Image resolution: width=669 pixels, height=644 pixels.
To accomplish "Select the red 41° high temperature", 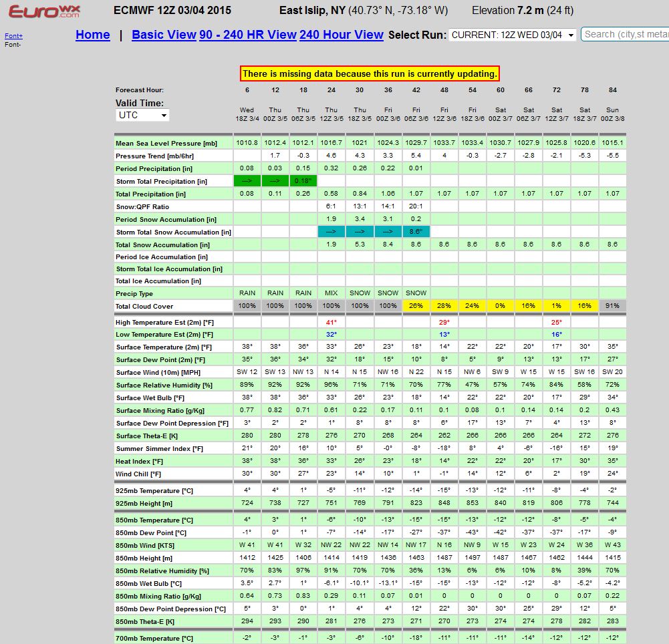I will click(331, 323).
